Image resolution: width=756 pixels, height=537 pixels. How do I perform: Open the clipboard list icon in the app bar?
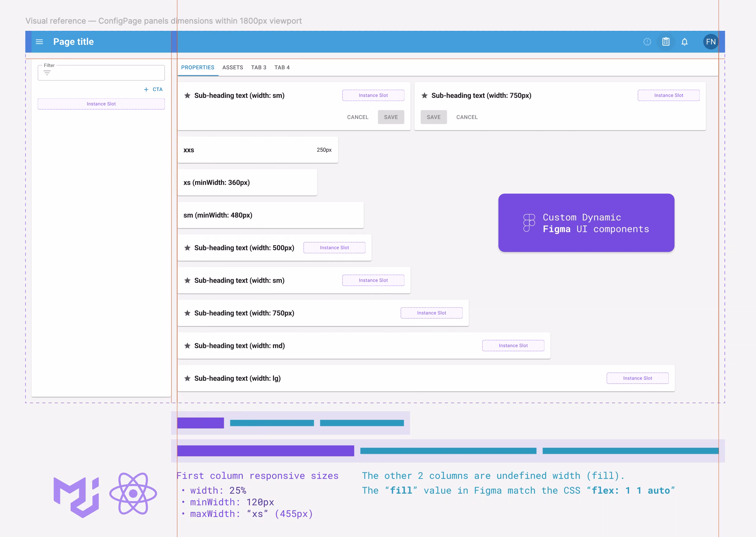(x=666, y=42)
